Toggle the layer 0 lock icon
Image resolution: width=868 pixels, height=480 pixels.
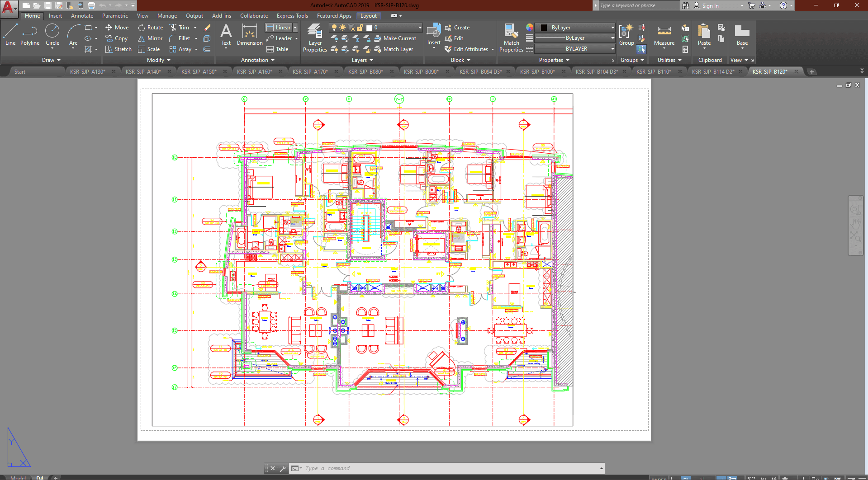[x=360, y=28]
